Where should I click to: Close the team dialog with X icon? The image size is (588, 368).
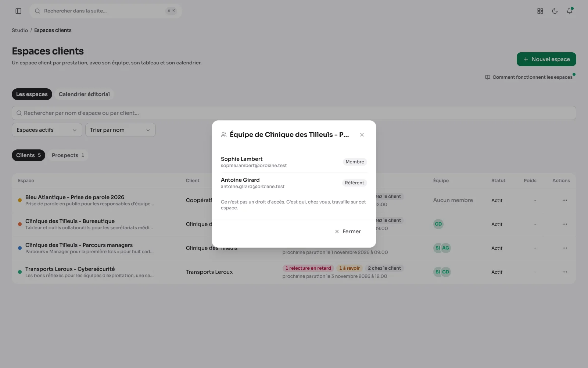point(362,135)
